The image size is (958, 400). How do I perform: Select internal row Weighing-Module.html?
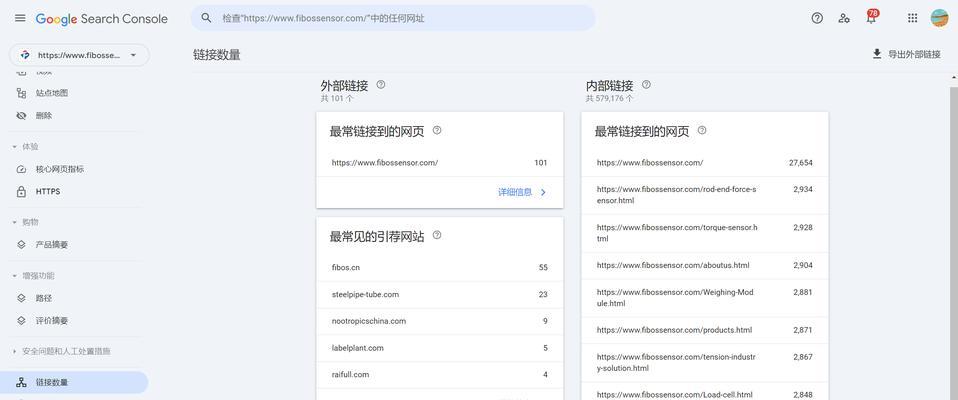(705, 298)
